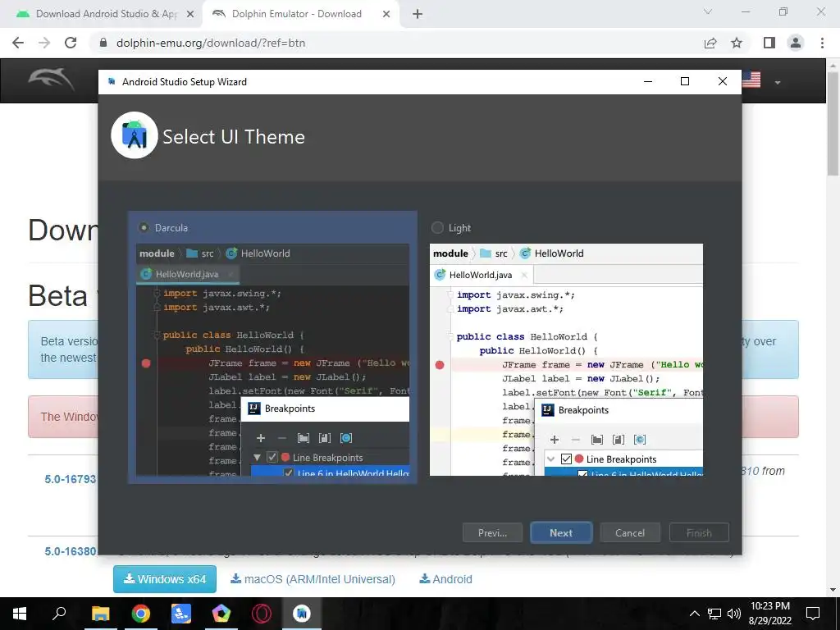
Task: Toggle the browser side panel
Action: click(x=769, y=43)
